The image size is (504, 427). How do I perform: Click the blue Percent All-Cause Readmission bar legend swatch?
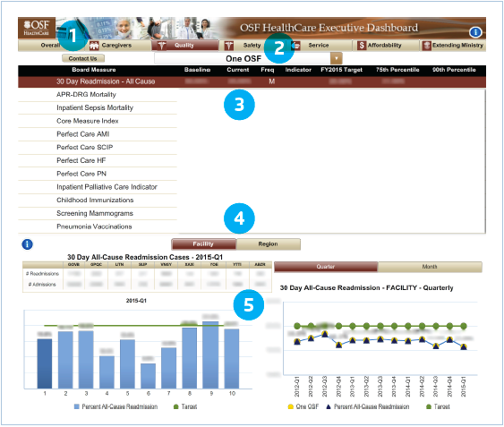76,406
